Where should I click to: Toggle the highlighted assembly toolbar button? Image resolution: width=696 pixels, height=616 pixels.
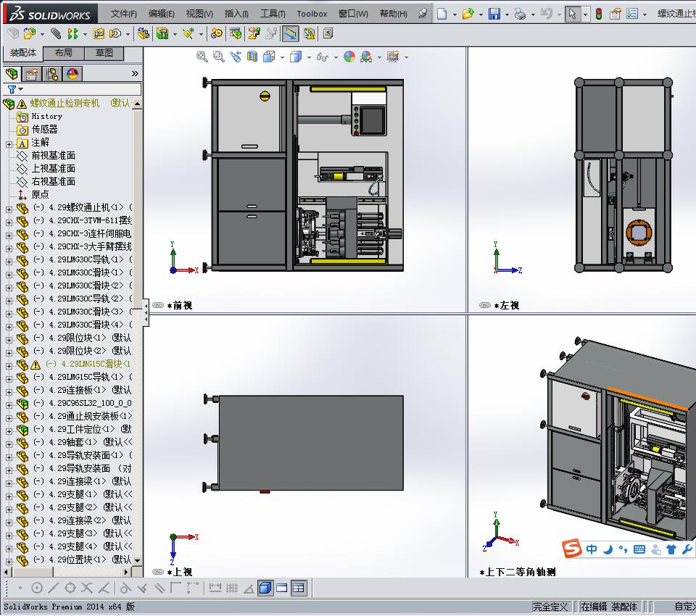(290, 33)
